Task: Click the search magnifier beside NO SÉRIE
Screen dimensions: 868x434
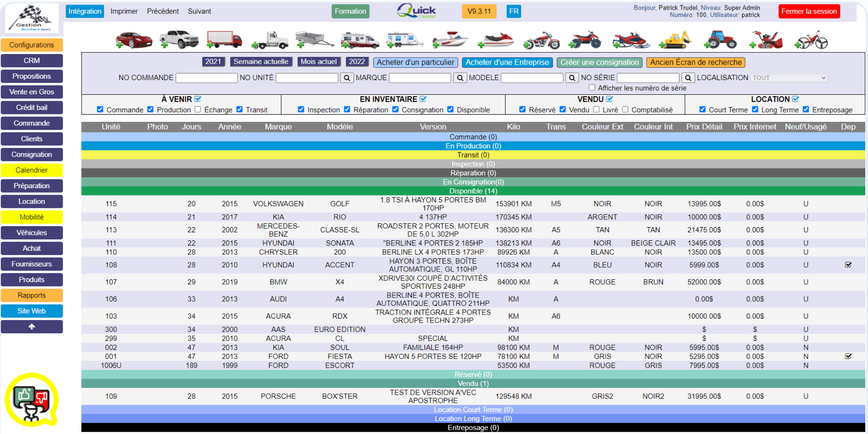Action: tap(688, 78)
